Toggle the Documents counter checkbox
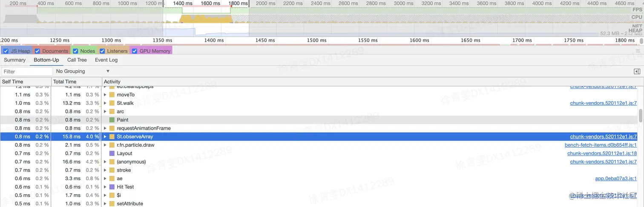This screenshot has height=207, width=644. click(x=37, y=51)
